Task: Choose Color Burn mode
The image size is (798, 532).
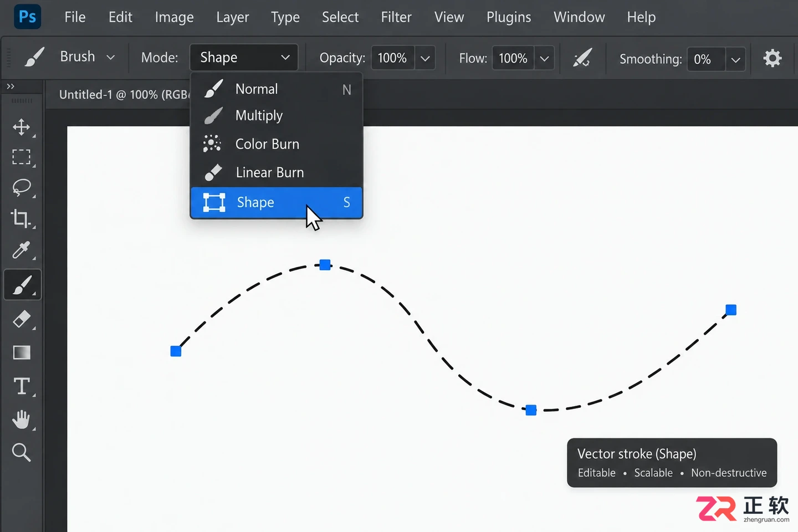Action: click(277, 144)
